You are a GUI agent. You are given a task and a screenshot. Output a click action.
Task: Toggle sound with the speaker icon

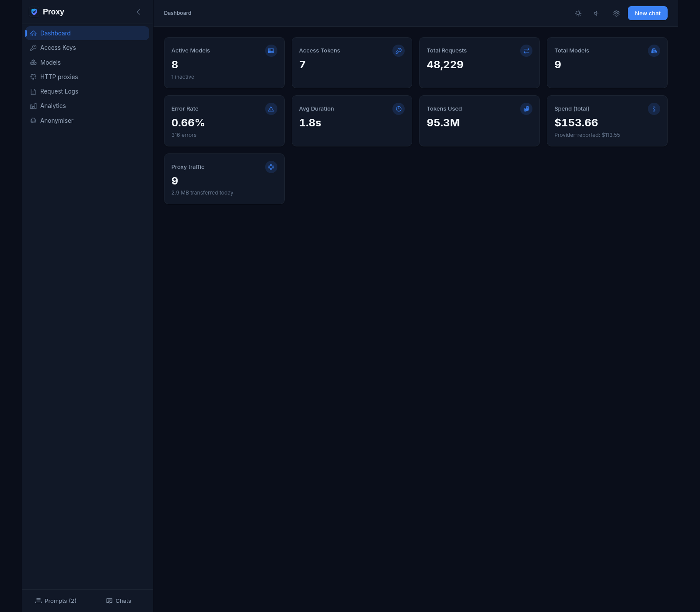597,13
